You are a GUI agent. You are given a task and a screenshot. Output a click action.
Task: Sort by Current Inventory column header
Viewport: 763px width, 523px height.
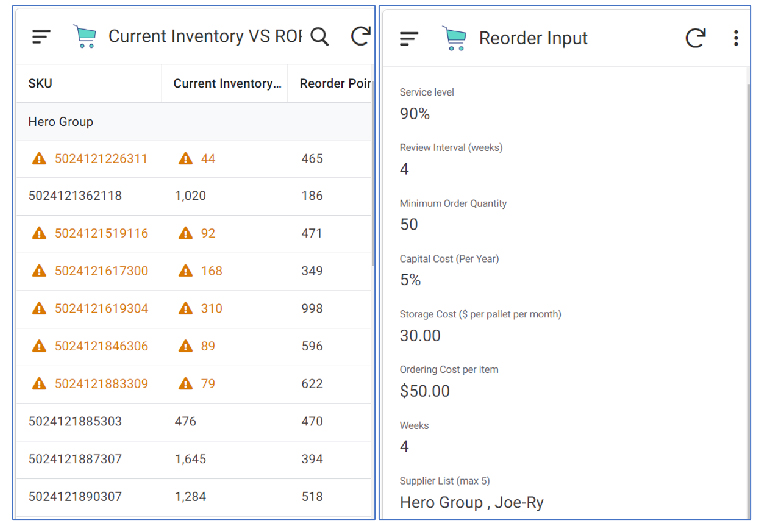(227, 84)
